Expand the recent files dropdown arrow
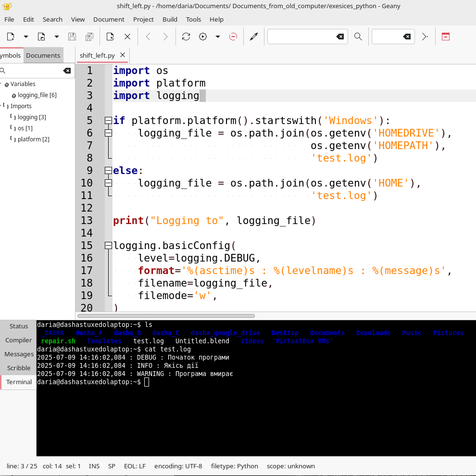This screenshot has height=476, width=476. pos(56,37)
